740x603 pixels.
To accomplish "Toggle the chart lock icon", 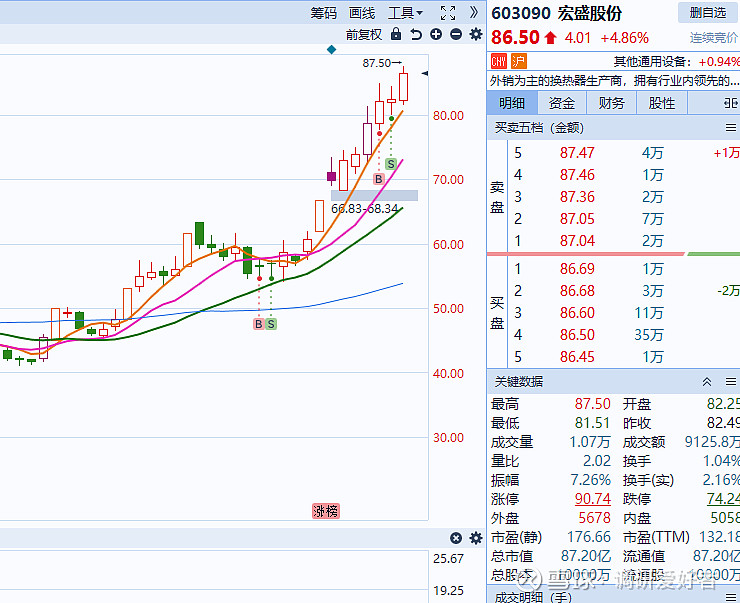I will [396, 34].
